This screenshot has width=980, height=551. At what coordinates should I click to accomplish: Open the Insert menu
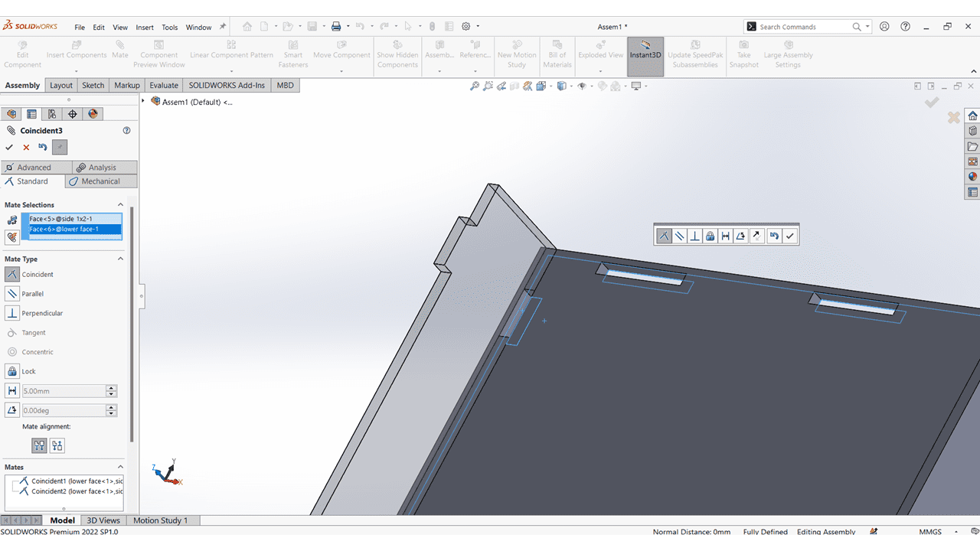[145, 28]
